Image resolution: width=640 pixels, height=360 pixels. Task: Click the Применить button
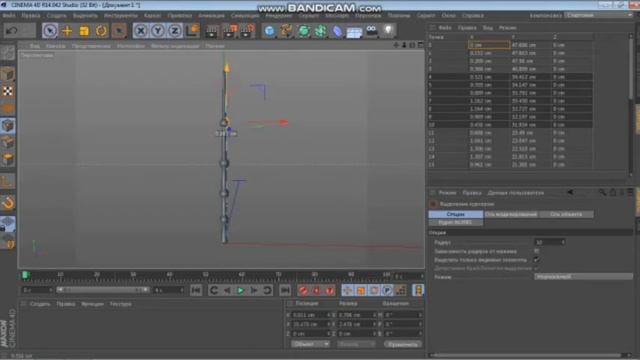pyautogui.click(x=402, y=344)
